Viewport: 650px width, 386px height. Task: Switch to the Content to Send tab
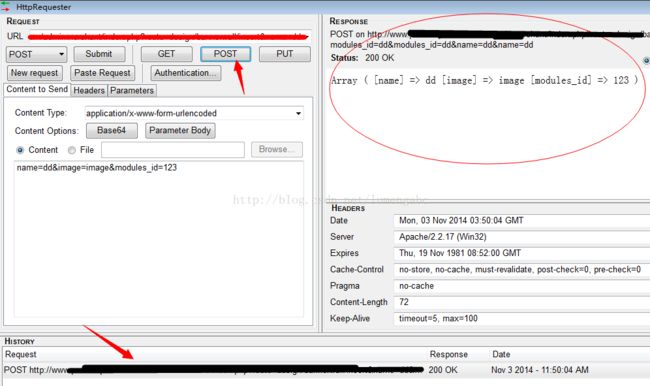(37, 90)
